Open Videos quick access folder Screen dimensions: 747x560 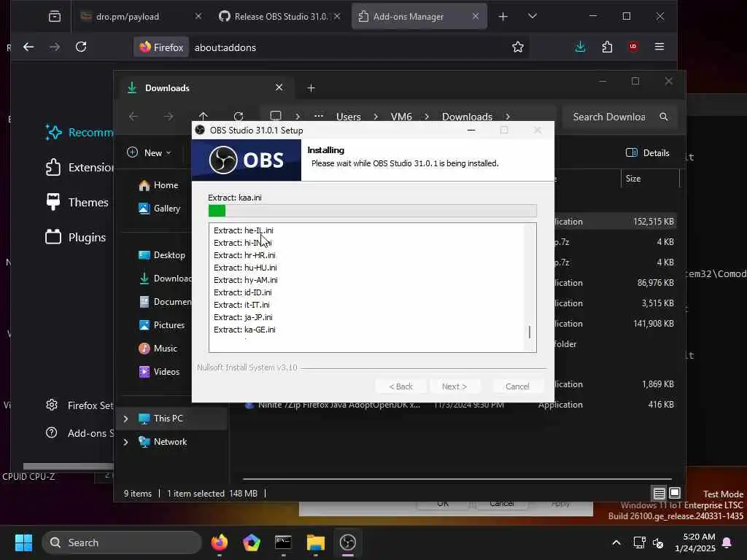(x=158, y=372)
